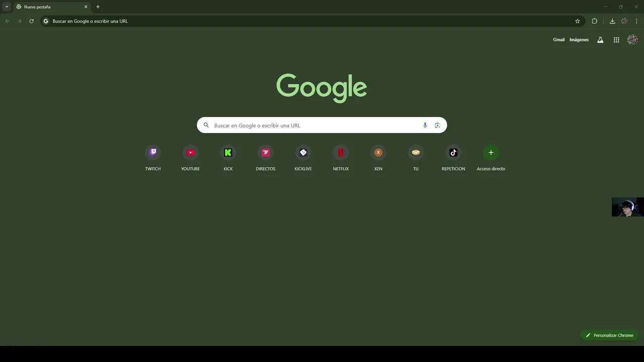Open the Extensions puzzle icon

point(594,21)
